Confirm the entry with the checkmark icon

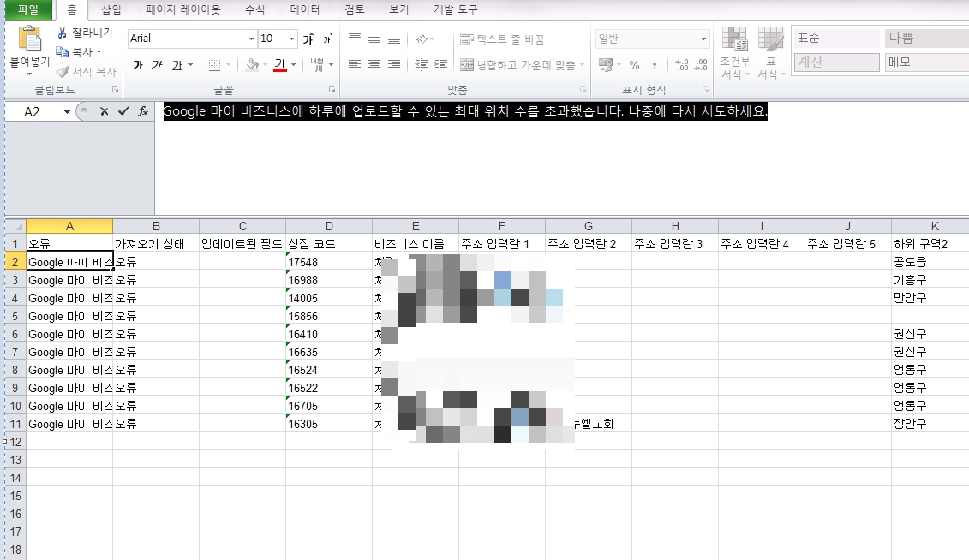[123, 111]
